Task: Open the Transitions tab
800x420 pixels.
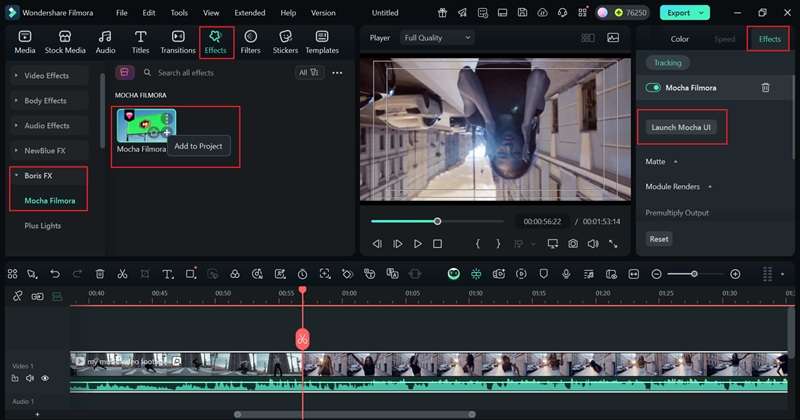Action: click(178, 42)
